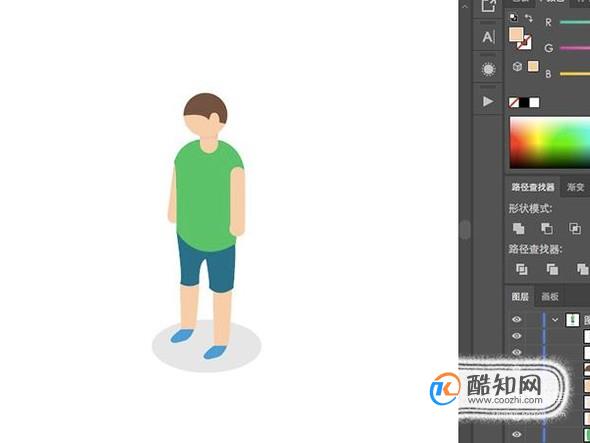Click the Trim pathfinder icon
This screenshot has height=443, width=590.
tap(552, 269)
